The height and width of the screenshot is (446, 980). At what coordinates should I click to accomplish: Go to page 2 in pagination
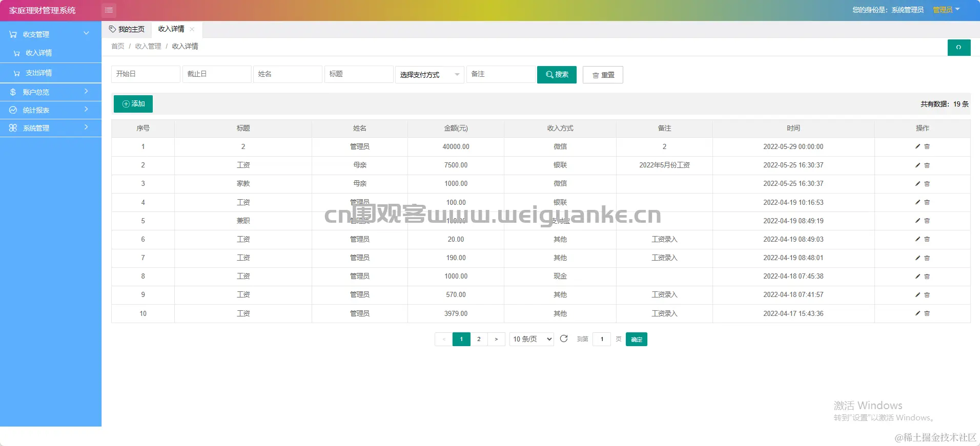pos(479,339)
